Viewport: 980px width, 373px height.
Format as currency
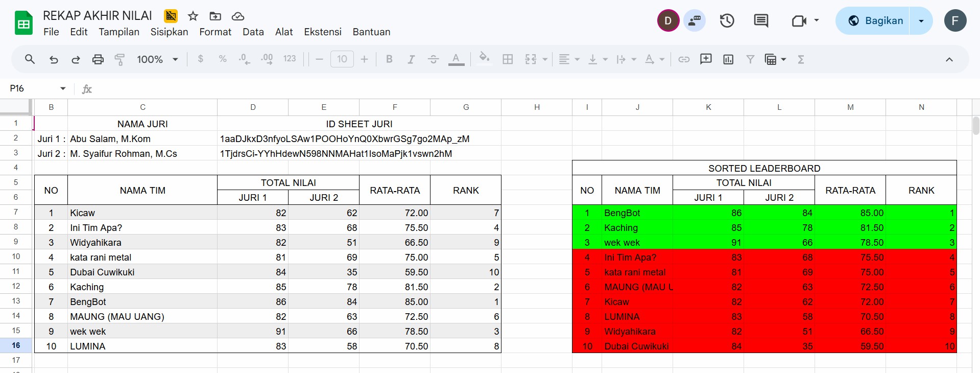[201, 59]
